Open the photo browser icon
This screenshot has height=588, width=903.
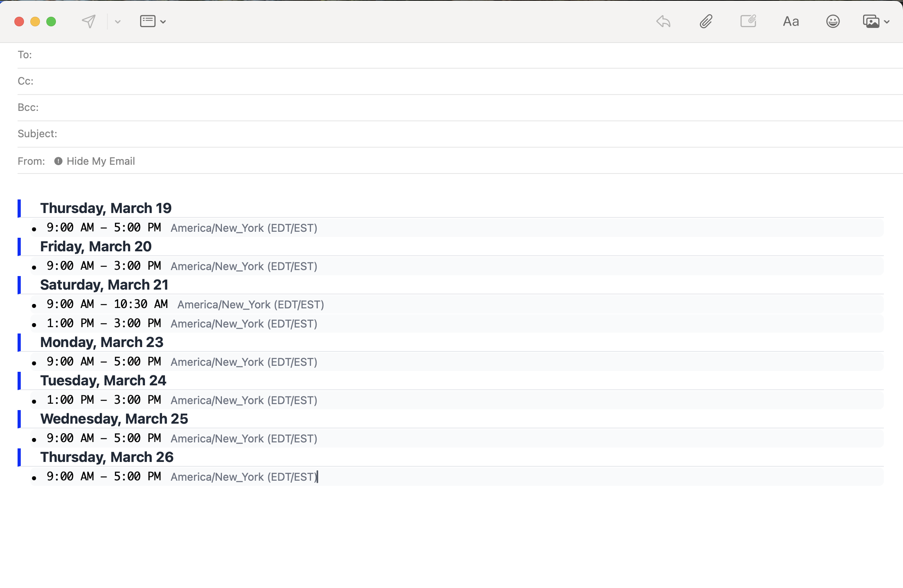(871, 21)
